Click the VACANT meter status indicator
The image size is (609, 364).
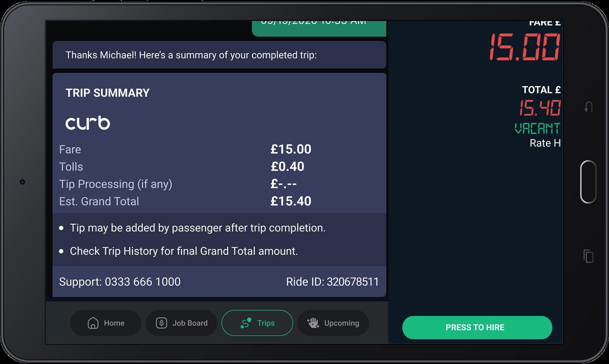coord(537,128)
